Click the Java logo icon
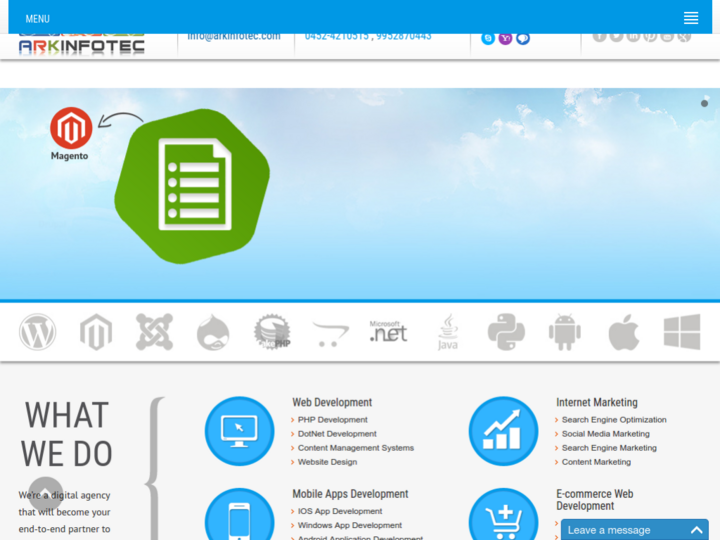720x540 pixels. click(x=448, y=332)
